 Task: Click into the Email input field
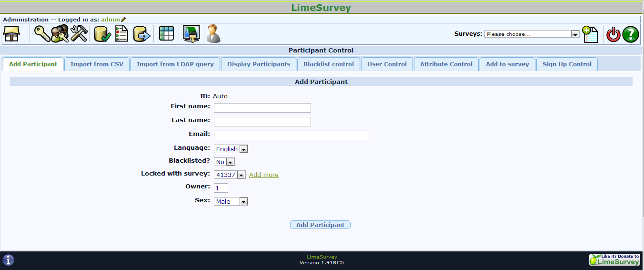pos(291,135)
